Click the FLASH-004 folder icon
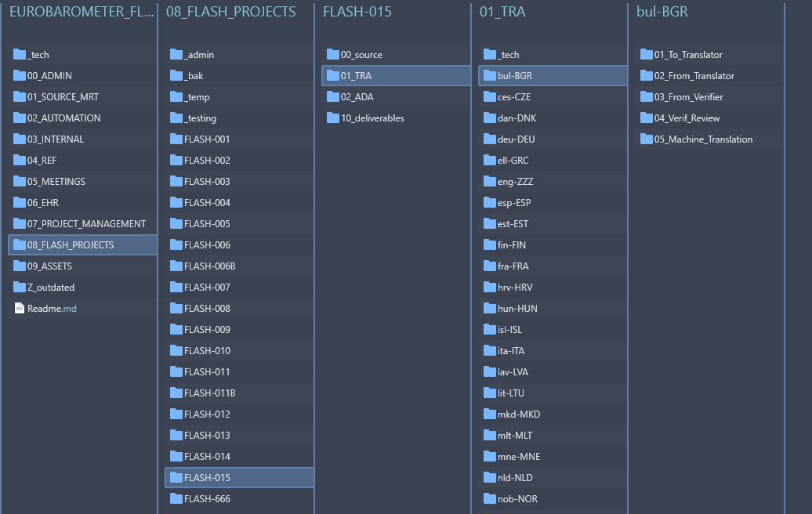Viewport: 812px width, 514px height. [x=176, y=202]
